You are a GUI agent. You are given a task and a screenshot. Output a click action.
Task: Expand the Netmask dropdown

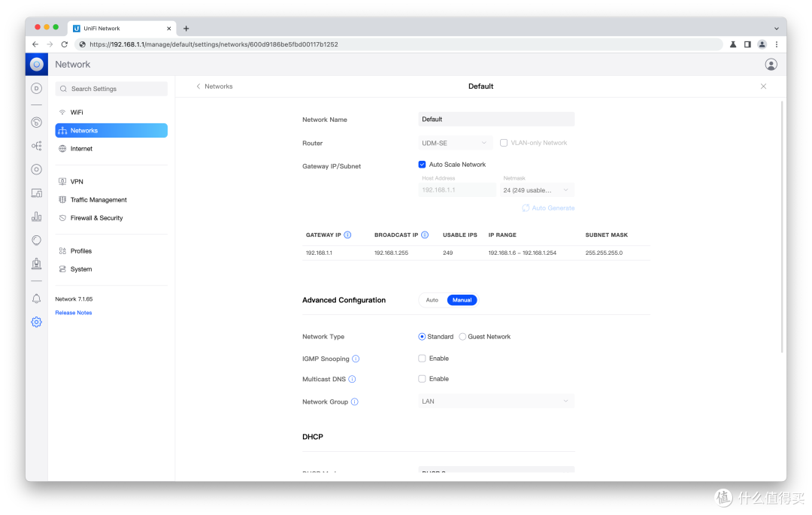pyautogui.click(x=537, y=190)
